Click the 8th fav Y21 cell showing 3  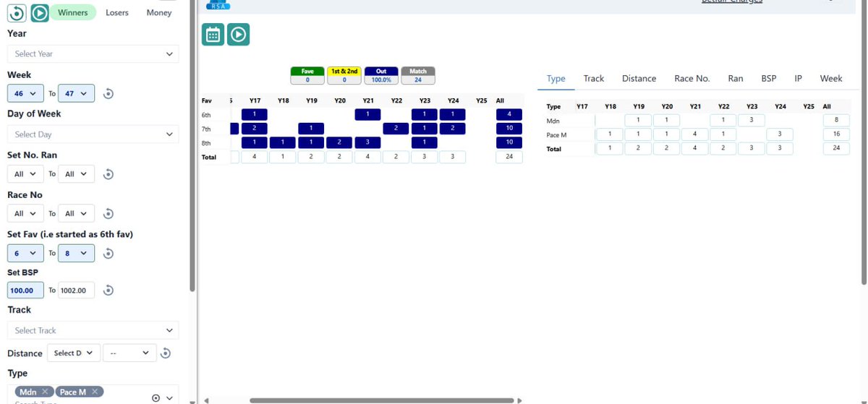367,142
